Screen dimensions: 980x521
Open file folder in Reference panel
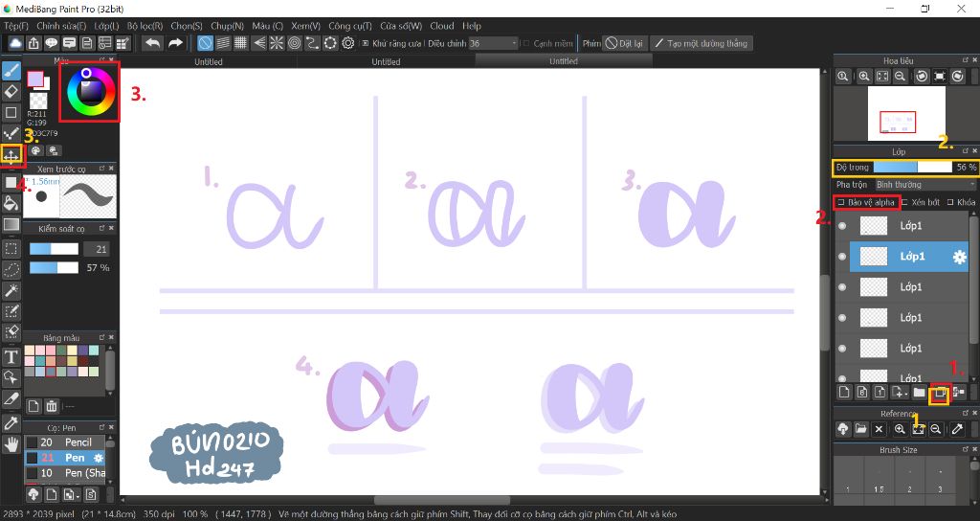tap(860, 429)
